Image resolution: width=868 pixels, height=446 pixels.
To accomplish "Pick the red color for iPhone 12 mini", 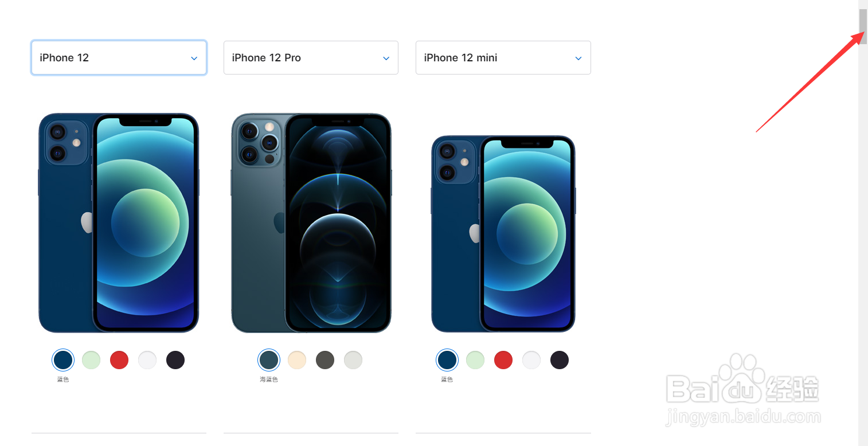I will pos(503,360).
